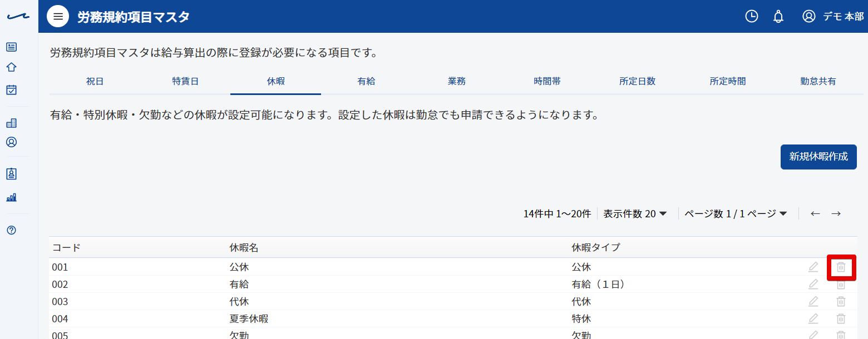Select code cell 001
This screenshot has height=339, width=868.
(x=60, y=267)
